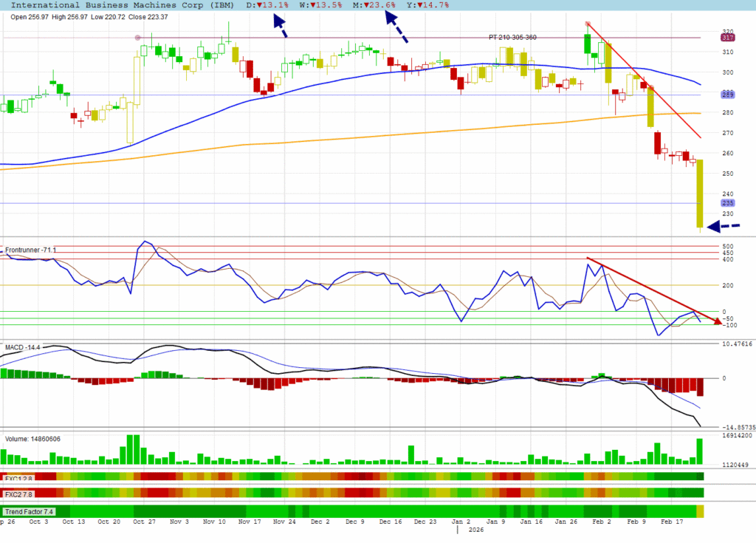Screen dimensions: 756x543
Task: Click the Frontrunner -71.1 indicator label
Action: (x=30, y=250)
